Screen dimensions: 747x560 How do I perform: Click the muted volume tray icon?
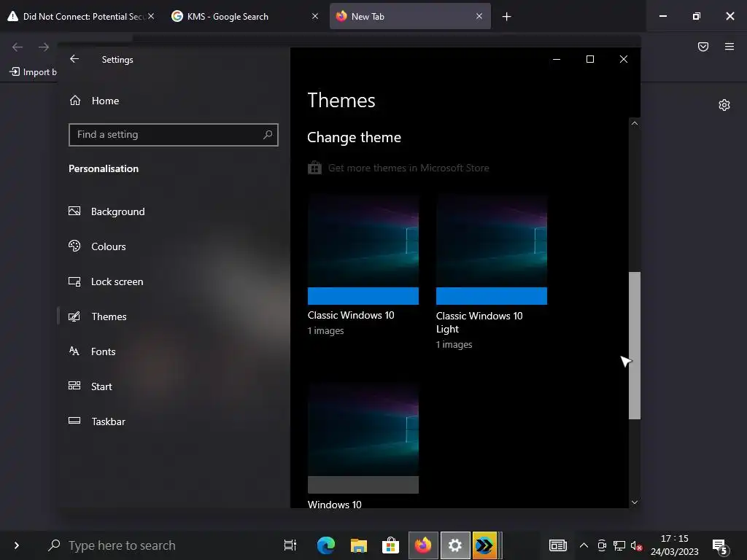tap(636, 545)
